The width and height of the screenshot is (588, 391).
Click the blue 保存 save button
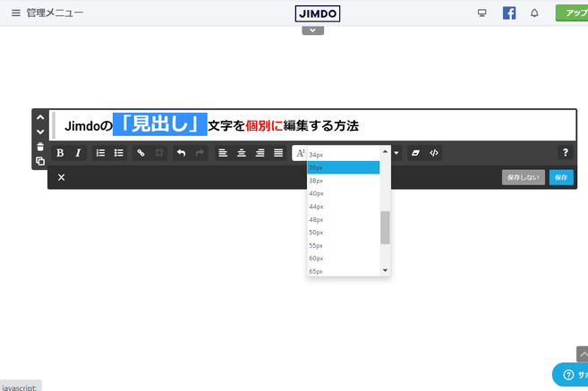561,177
